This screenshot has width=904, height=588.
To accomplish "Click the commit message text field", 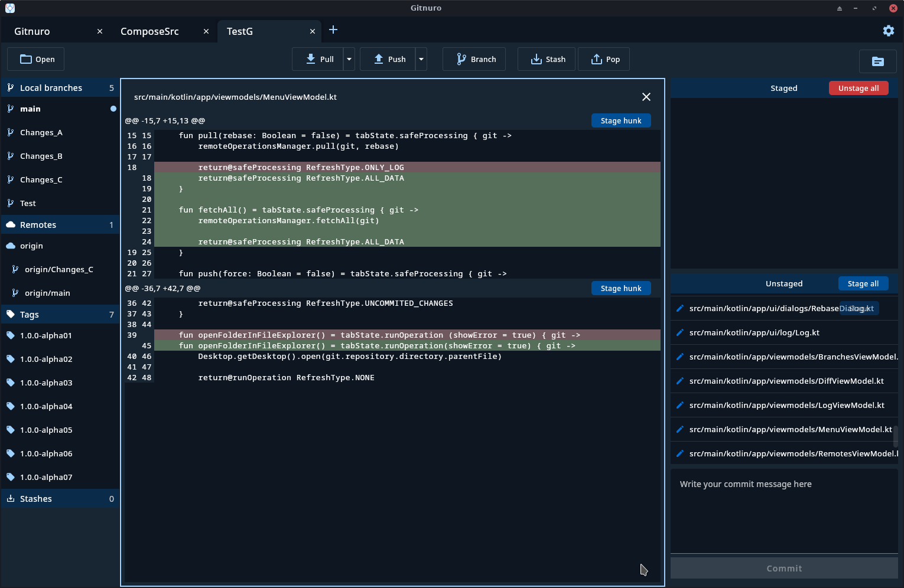I will click(x=784, y=511).
